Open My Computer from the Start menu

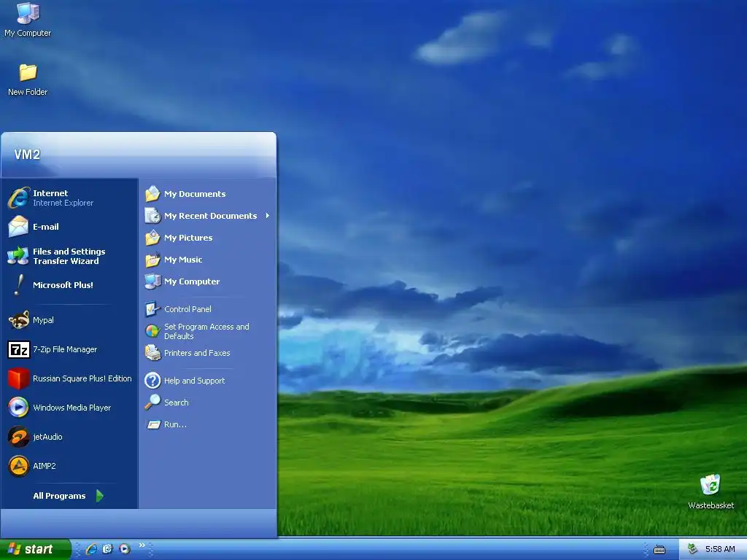pyautogui.click(x=208, y=281)
